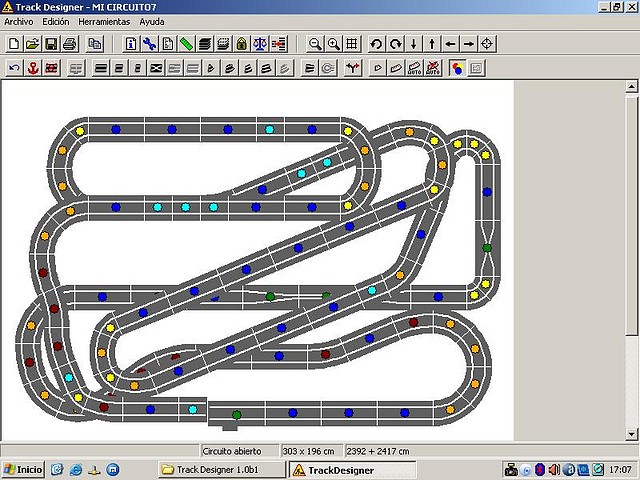Click the solid stacked layers icon
The width and height of the screenshot is (640, 480).
pyautogui.click(x=204, y=44)
